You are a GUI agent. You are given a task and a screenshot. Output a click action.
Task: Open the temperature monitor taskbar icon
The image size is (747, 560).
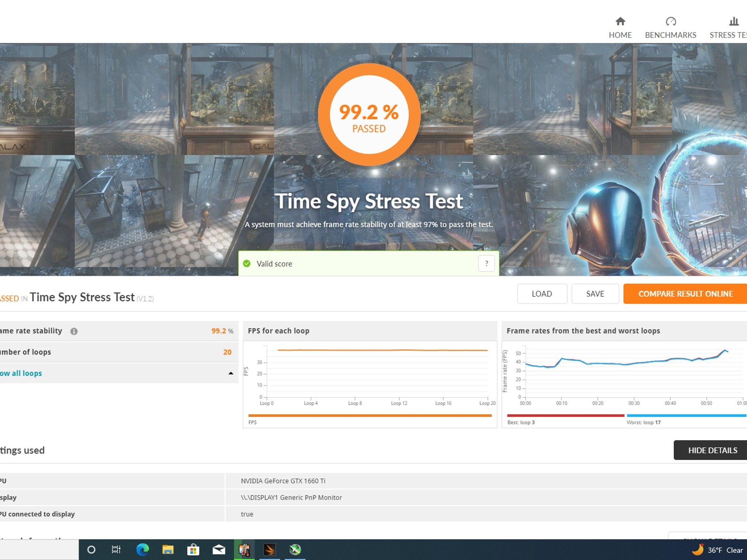[244, 549]
